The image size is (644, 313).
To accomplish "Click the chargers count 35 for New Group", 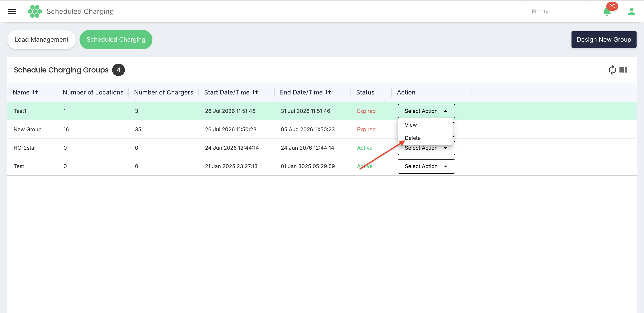I will (x=138, y=129).
